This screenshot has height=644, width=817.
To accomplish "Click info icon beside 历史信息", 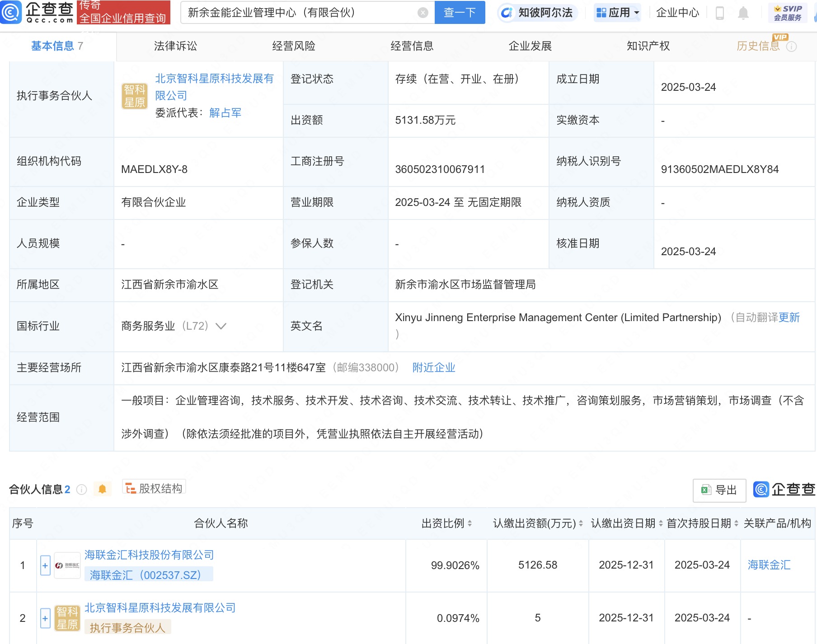I will 791,47.
